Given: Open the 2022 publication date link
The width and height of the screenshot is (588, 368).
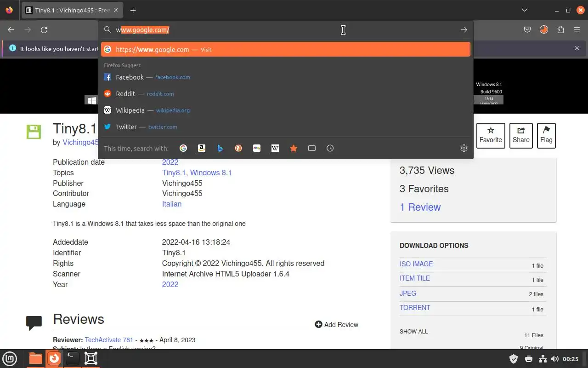Looking at the screenshot, I should pos(170,162).
